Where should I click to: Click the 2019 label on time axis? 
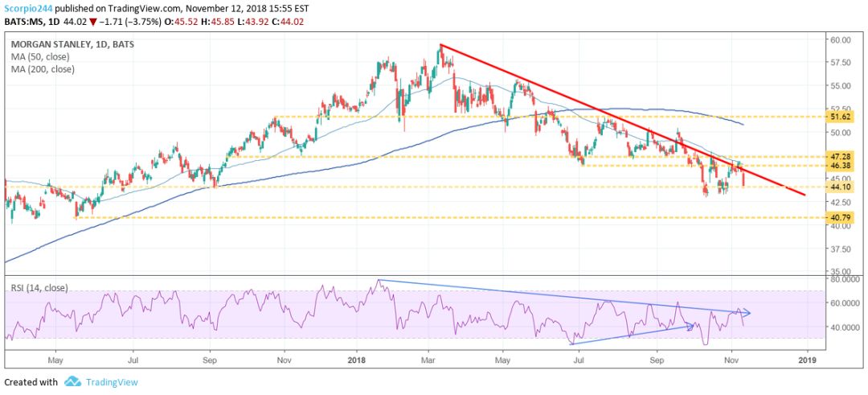tap(807, 359)
